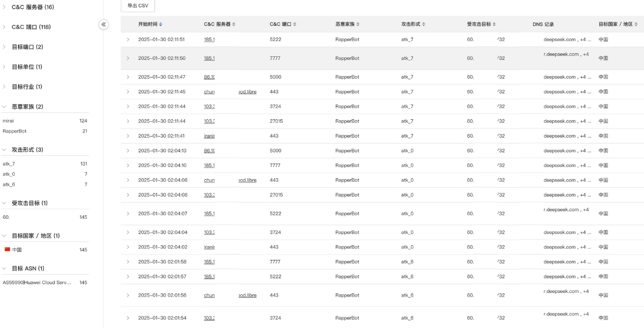Filter by mirai malware family
This screenshot has height=328, width=644.
(9, 121)
